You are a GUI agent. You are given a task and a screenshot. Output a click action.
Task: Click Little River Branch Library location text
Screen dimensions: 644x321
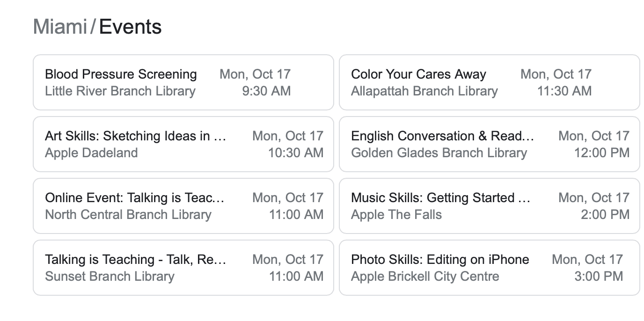click(x=120, y=91)
